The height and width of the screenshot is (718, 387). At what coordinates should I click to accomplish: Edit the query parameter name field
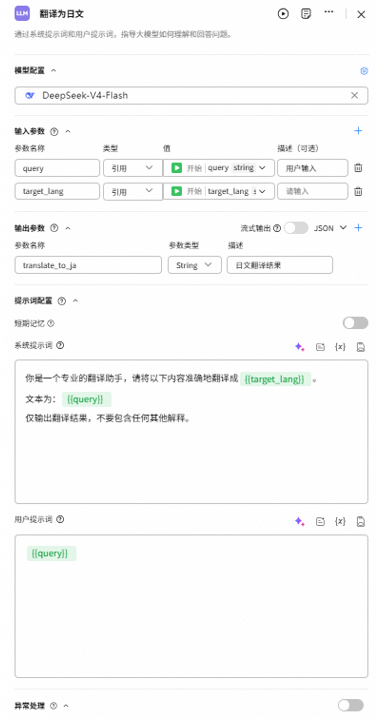click(x=57, y=168)
